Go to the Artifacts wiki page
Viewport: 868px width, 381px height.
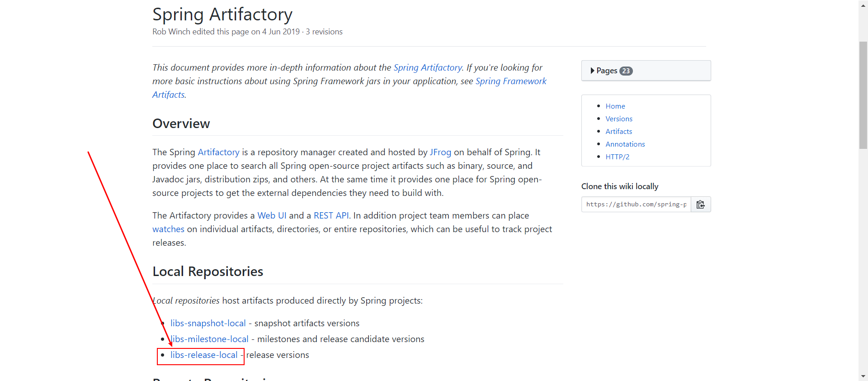click(619, 131)
